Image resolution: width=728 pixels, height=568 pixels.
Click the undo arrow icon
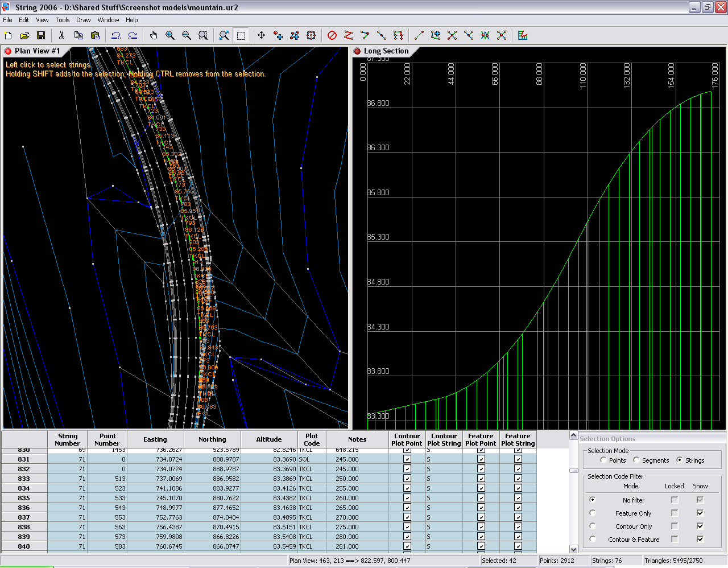coord(116,35)
